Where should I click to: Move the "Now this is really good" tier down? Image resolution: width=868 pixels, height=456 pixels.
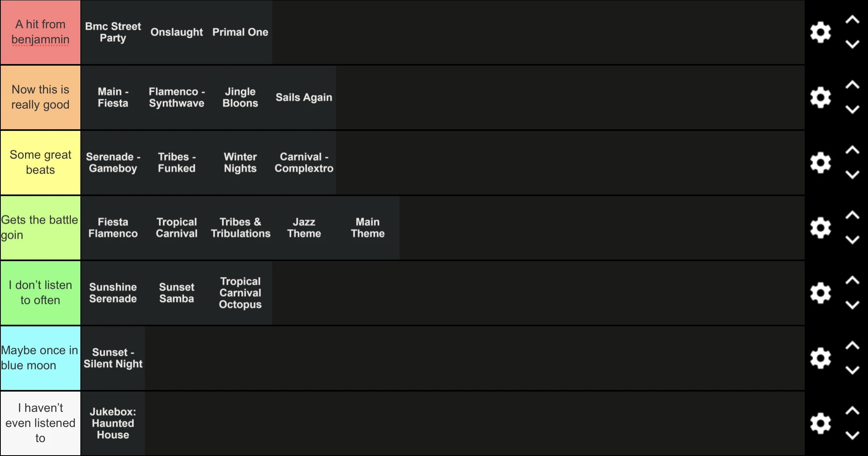click(852, 111)
